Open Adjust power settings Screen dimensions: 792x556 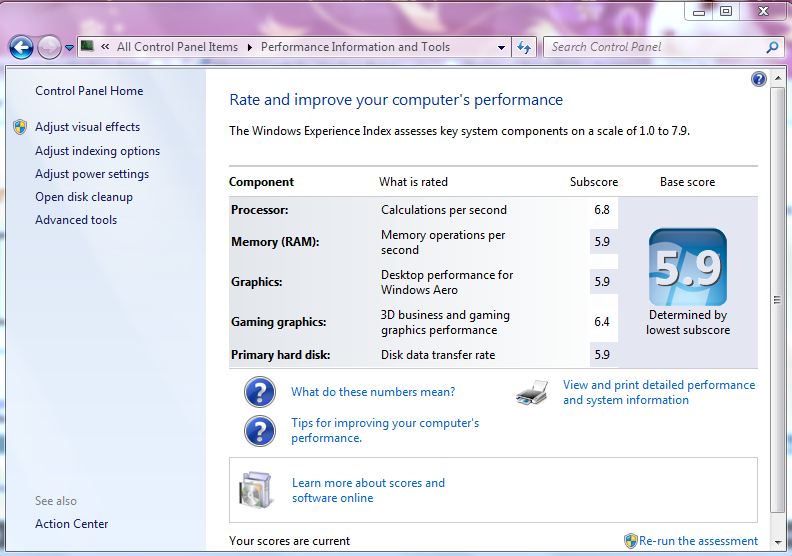coord(92,174)
